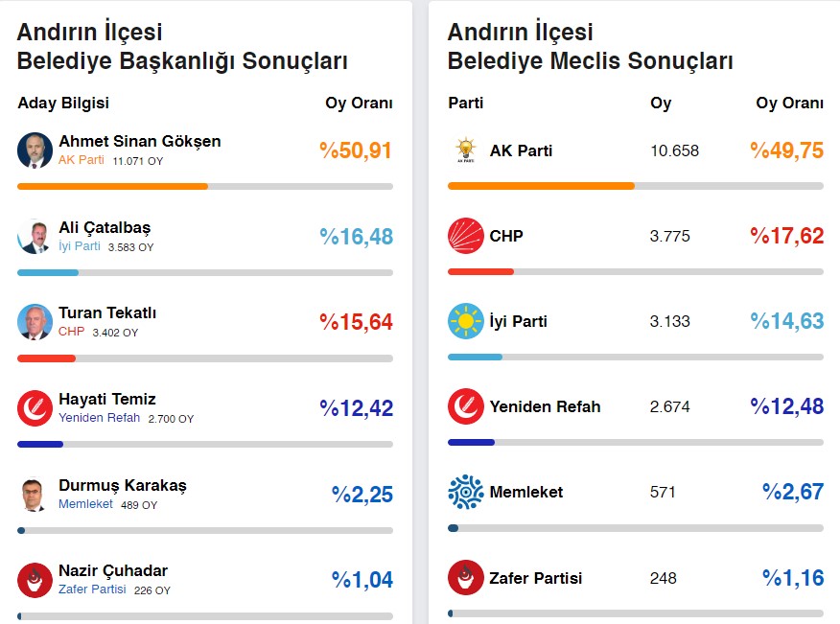Click the AK Parti logo icon
The width and height of the screenshot is (840, 624).
[466, 150]
